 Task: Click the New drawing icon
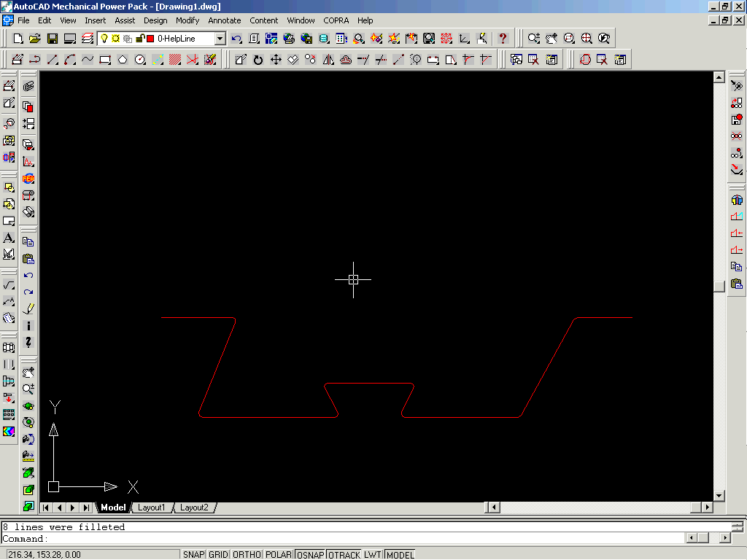tap(18, 39)
